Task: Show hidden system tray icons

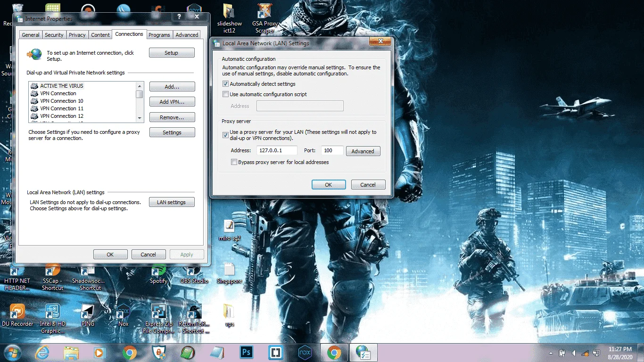Action: click(x=551, y=353)
